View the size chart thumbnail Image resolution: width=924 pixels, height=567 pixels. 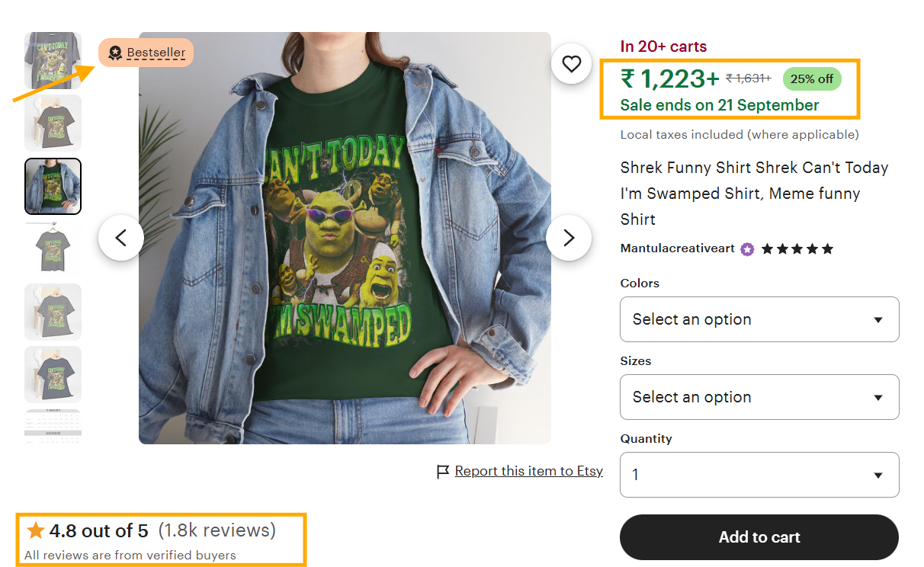coord(53,427)
